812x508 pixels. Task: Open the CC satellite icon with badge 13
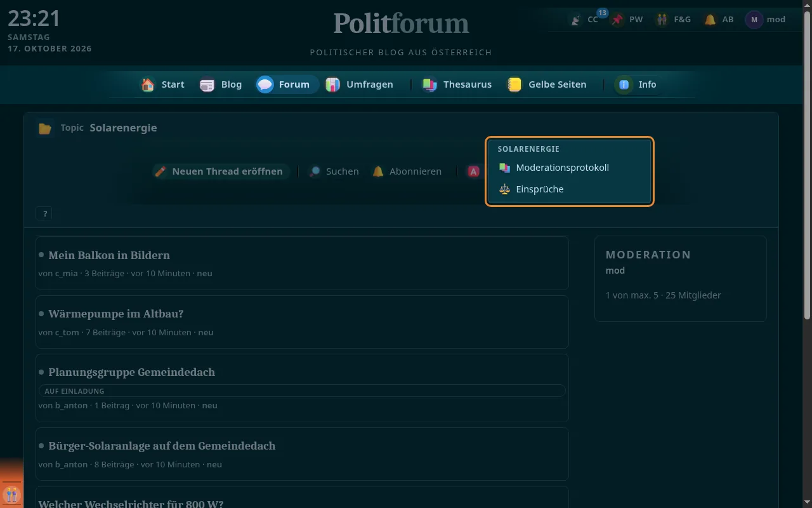[x=575, y=20]
